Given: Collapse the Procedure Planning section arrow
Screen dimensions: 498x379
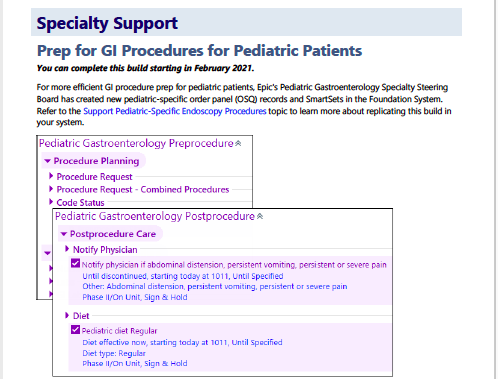Looking at the screenshot, I should click(47, 161).
